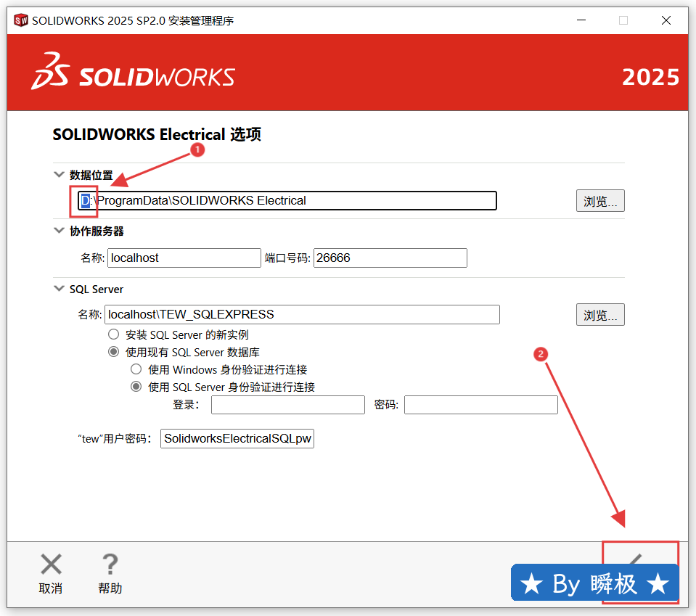The height and width of the screenshot is (616, 696).
Task: Browse for data location folder
Action: click(x=599, y=201)
